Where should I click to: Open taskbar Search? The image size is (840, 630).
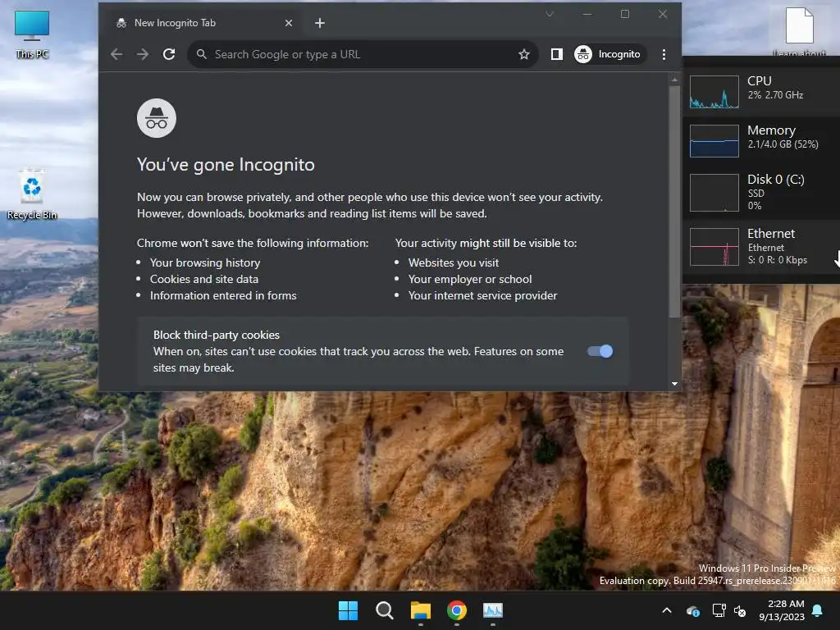(384, 610)
